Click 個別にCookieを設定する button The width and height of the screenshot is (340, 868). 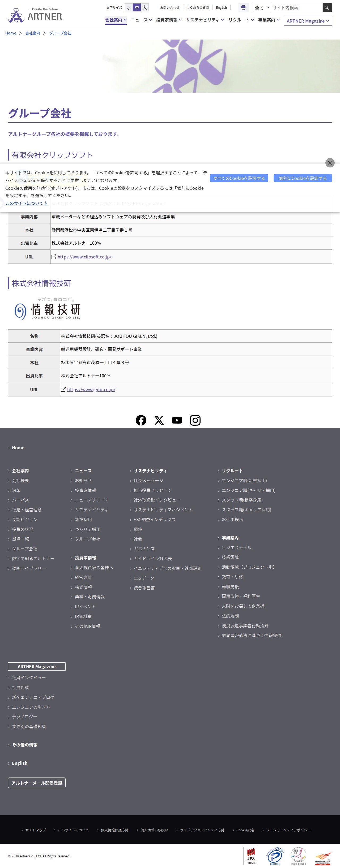point(303,178)
